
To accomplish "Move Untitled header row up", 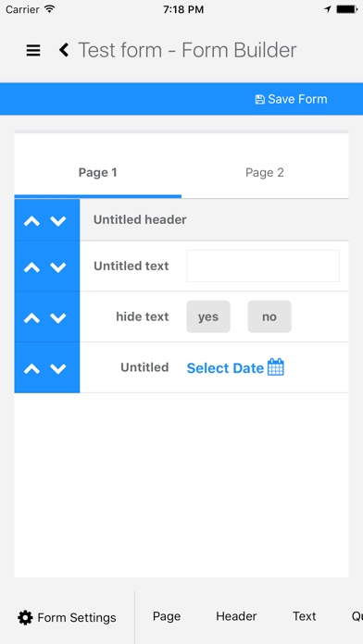I will click(x=32, y=221).
